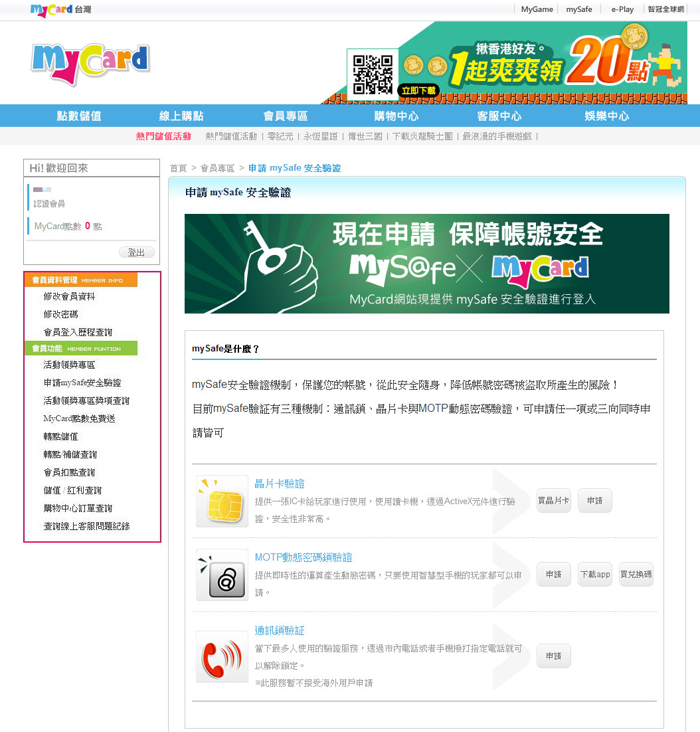Open MyCard點數免費送 in sidebar
This screenshot has height=732, width=700.
[79, 418]
